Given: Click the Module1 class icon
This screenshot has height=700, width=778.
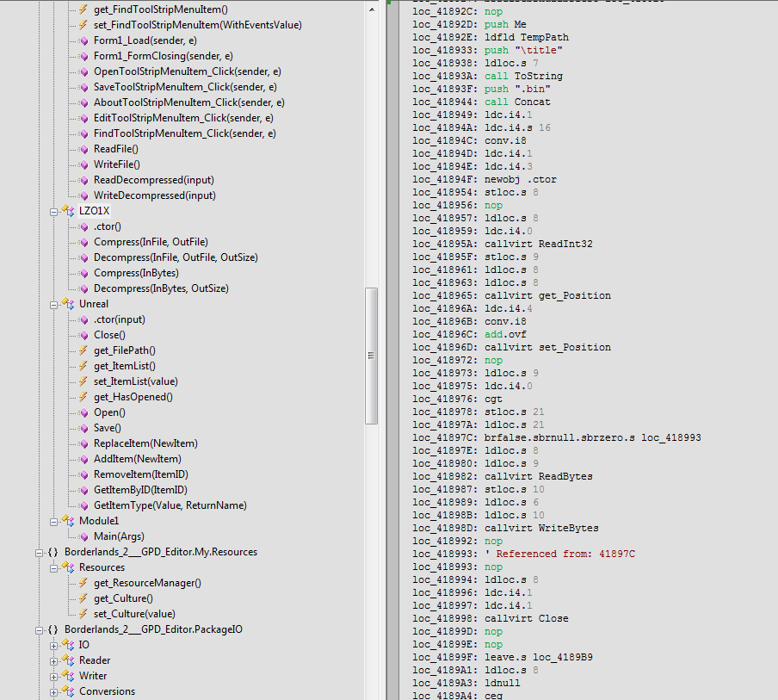Looking at the screenshot, I should (x=69, y=521).
